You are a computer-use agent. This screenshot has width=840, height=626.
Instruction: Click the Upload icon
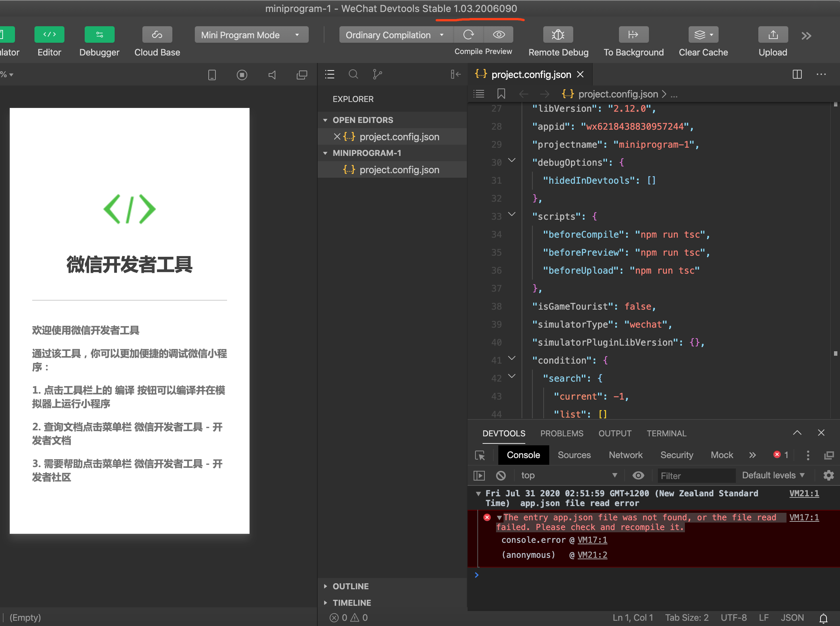click(x=773, y=34)
